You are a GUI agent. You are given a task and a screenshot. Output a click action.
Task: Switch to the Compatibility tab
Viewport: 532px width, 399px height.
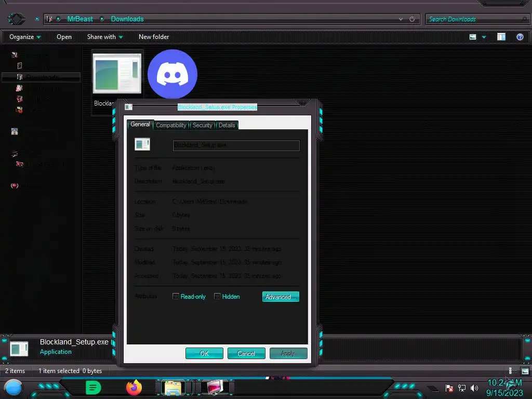click(171, 125)
